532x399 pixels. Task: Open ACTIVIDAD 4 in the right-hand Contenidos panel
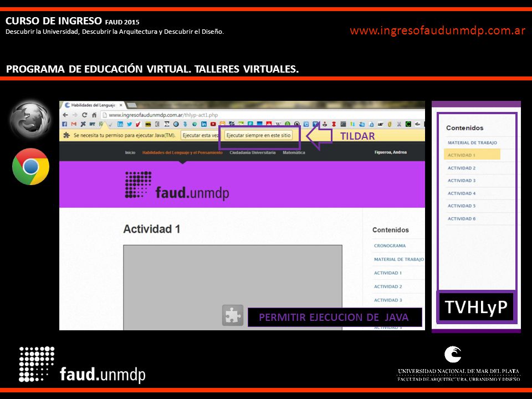tap(462, 193)
